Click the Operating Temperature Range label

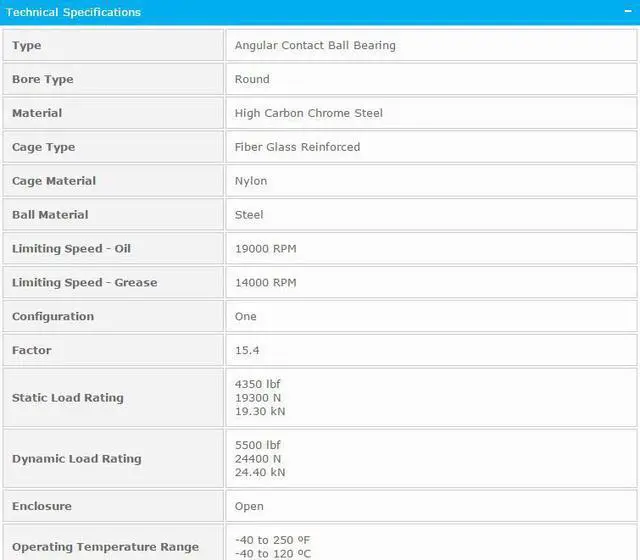coord(105,547)
